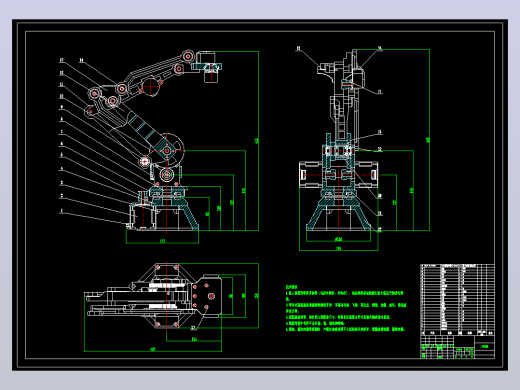Select the hatched conical base in the front view
Screen dimensions: 520x390
point(338,213)
